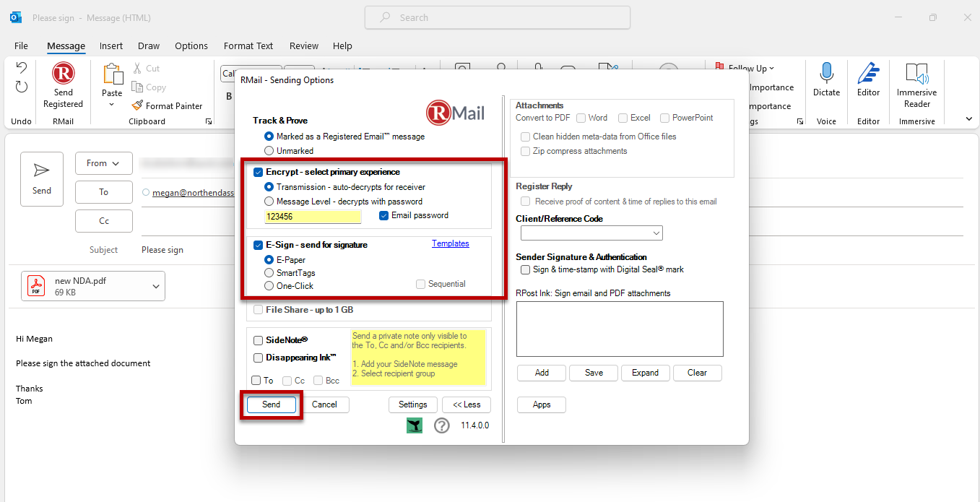The image size is (980, 502).
Task: Click the Follow Up flag icon
Action: click(x=719, y=68)
